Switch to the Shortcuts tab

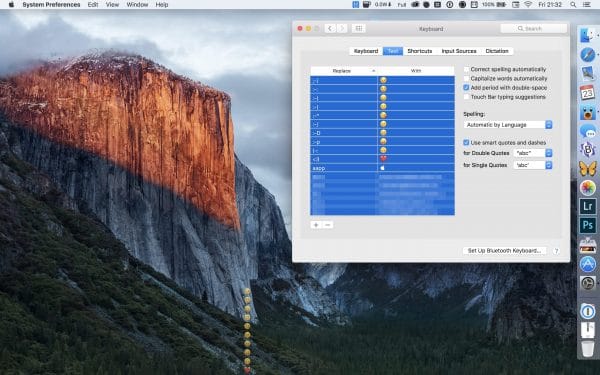pyautogui.click(x=420, y=51)
